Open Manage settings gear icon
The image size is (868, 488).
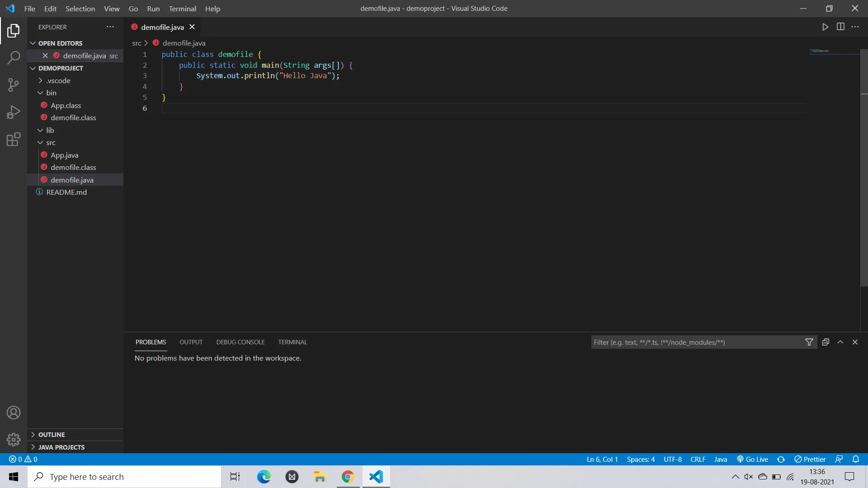tap(14, 439)
